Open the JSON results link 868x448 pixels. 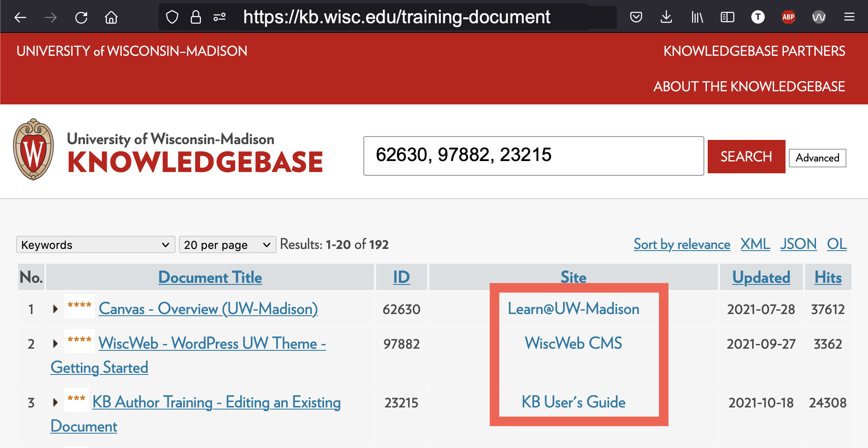(799, 244)
